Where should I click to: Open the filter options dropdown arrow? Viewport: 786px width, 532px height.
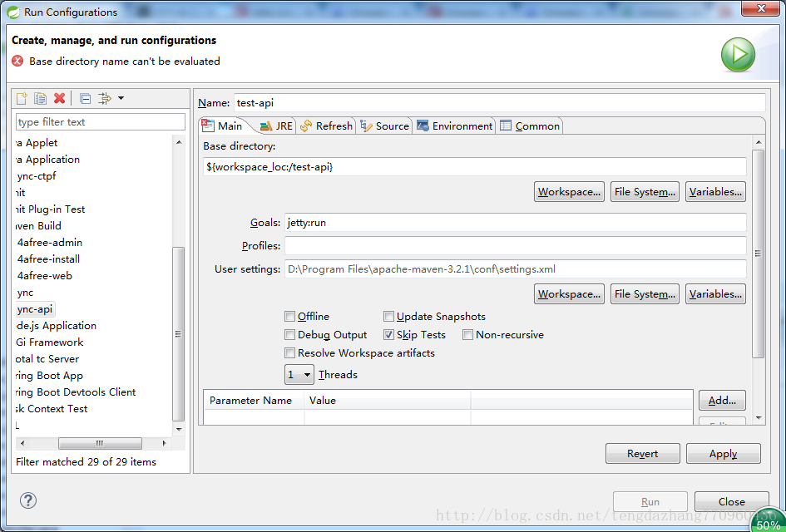[121, 98]
